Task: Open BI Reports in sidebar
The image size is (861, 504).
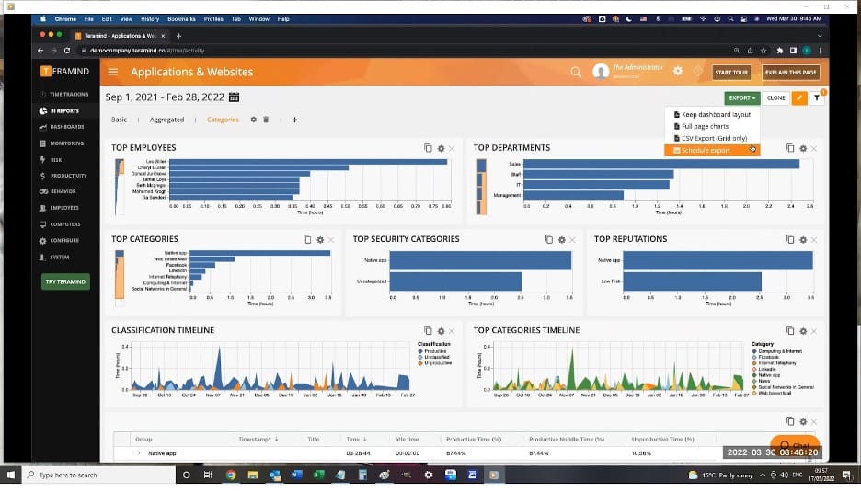Action: pos(64,110)
